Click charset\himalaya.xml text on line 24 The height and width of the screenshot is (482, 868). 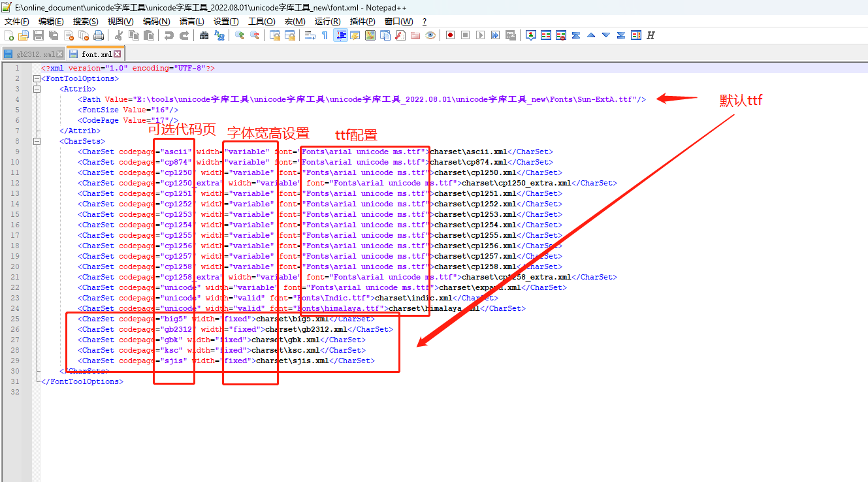(x=434, y=308)
